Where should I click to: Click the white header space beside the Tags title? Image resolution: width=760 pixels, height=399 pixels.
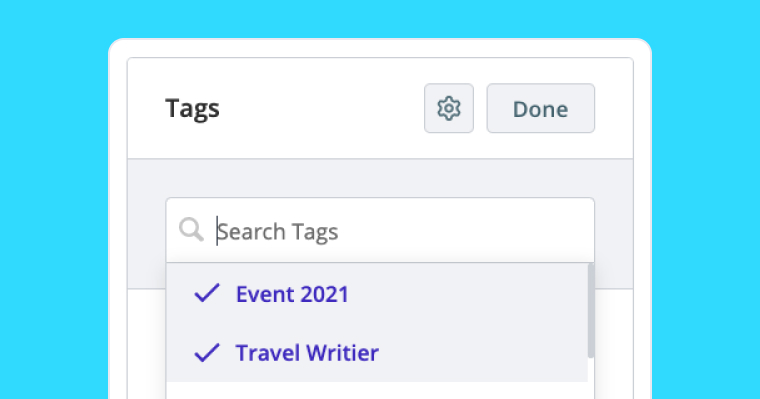tap(320, 108)
